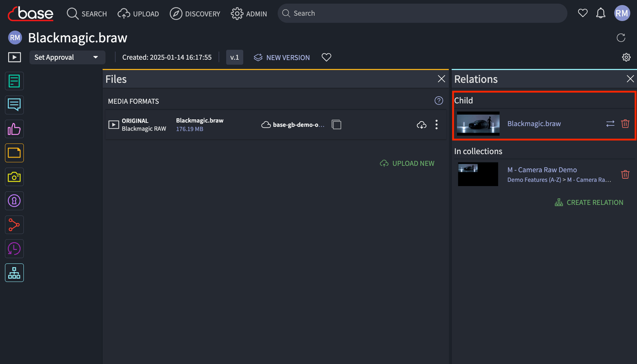Click the 176.19 MB file size text

(190, 129)
